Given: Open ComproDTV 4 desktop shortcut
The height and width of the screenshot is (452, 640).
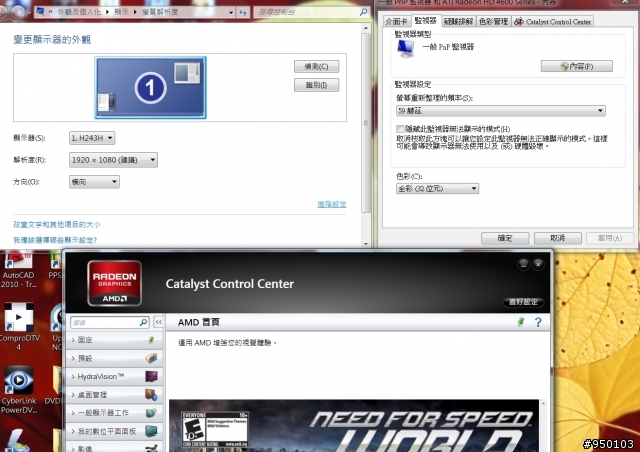Looking at the screenshot, I should [x=19, y=327].
